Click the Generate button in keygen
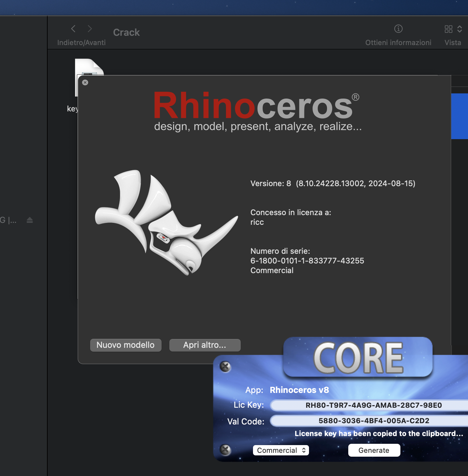The image size is (468, 476). [374, 450]
